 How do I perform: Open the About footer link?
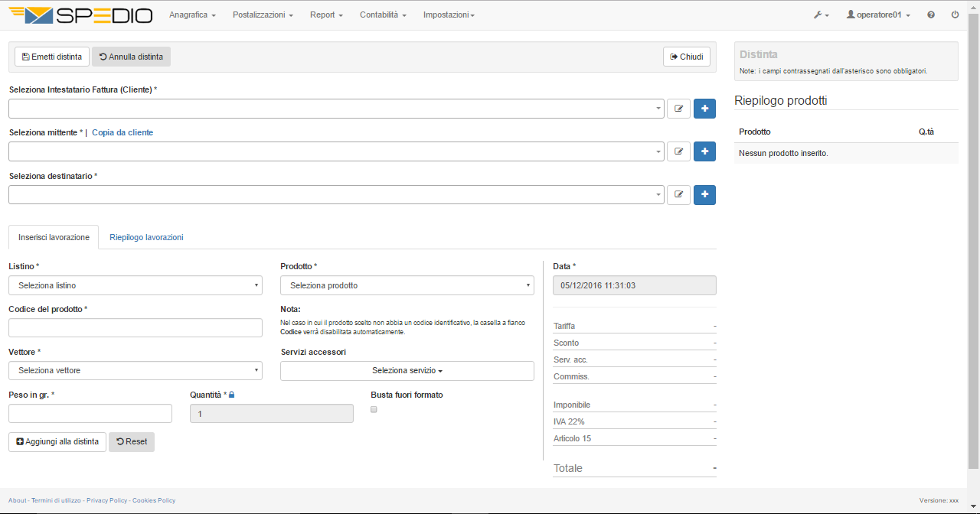[x=17, y=500]
